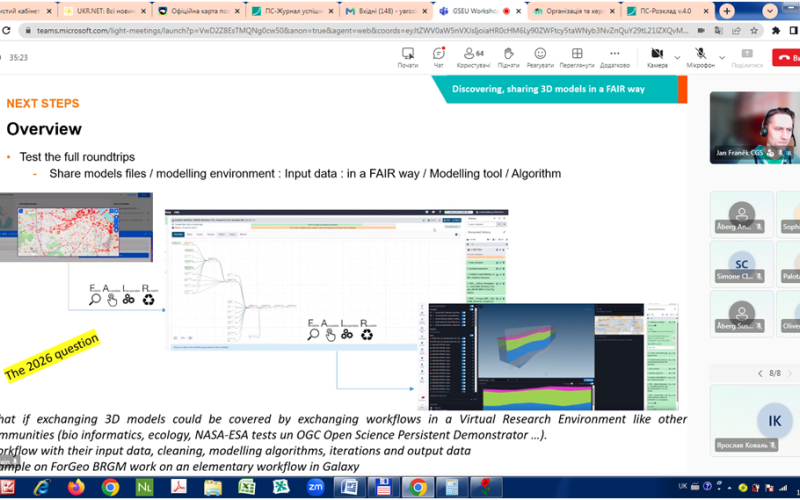Click the UK language indicator
This screenshot has width=800, height=500.
click(683, 486)
